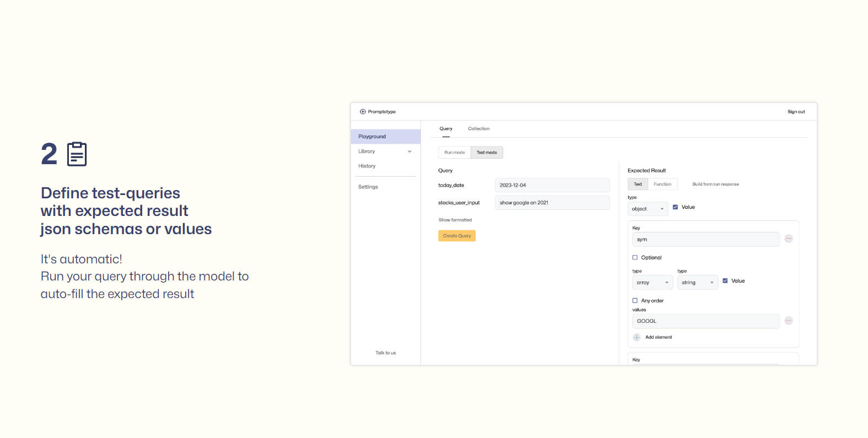
Task: Click Build from run response
Action: click(x=715, y=184)
